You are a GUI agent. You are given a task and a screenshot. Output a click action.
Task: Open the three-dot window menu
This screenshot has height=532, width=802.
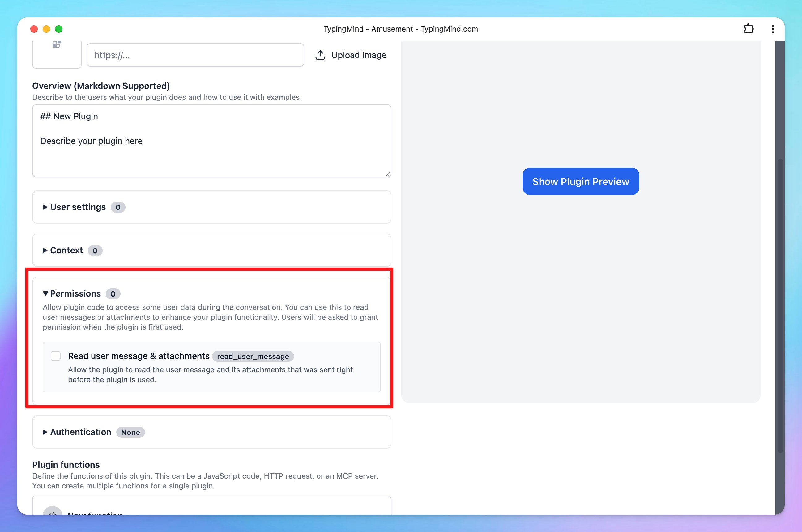tap(773, 29)
